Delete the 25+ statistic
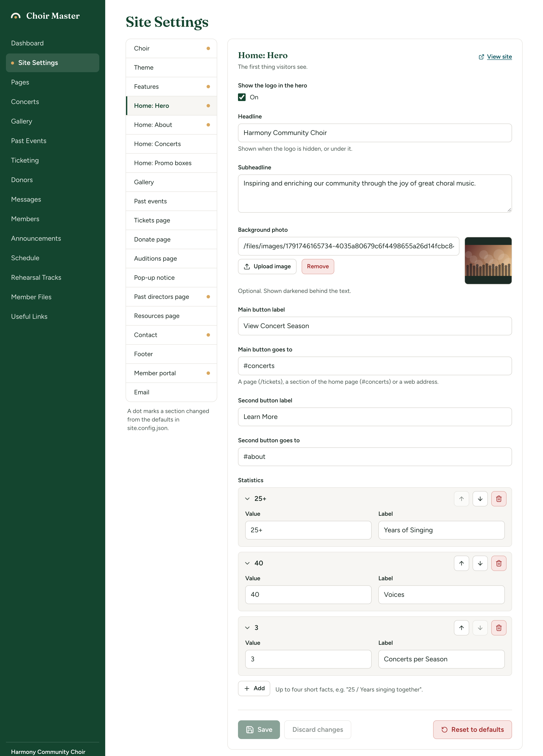 [x=498, y=499]
